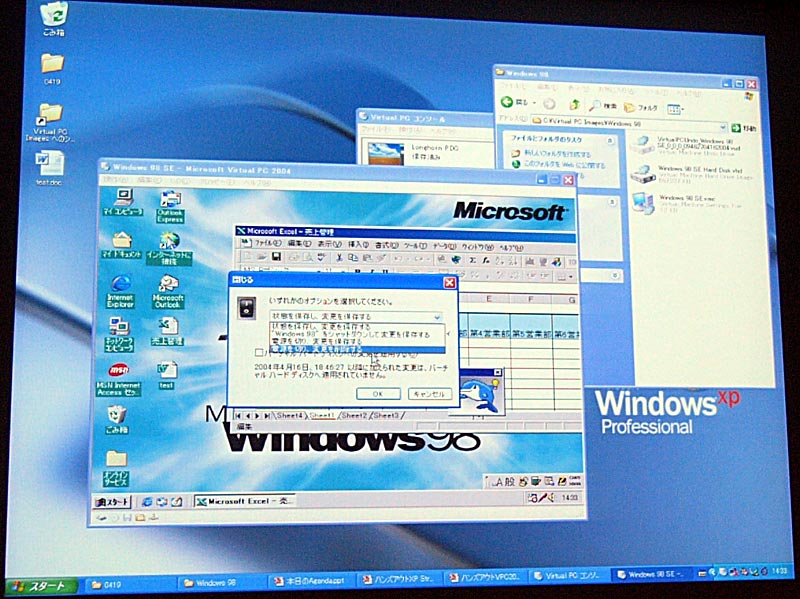Image resolution: width=800 pixels, height=599 pixels.
Task: Open Internet Explorer icon in Windows 98
Action: pyautogui.click(x=120, y=291)
